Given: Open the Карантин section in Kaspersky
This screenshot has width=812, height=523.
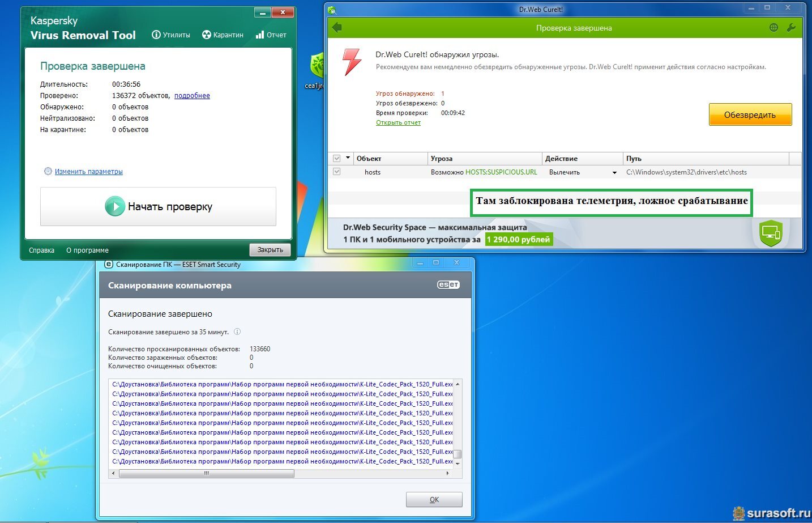Looking at the screenshot, I should pyautogui.click(x=223, y=35).
